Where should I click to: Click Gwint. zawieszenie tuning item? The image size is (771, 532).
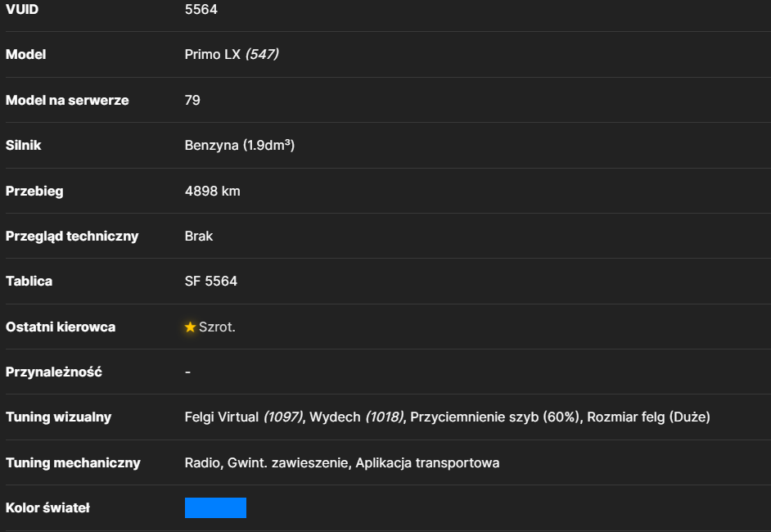288,462
